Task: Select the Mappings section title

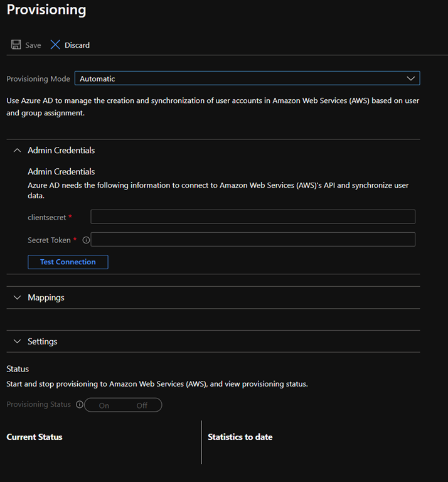Action: tap(46, 297)
